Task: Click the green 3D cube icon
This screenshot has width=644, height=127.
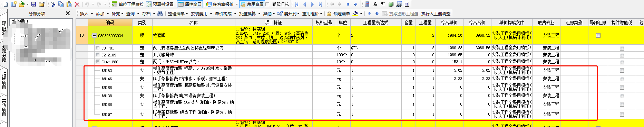Action: pyautogui.click(x=391, y=4)
